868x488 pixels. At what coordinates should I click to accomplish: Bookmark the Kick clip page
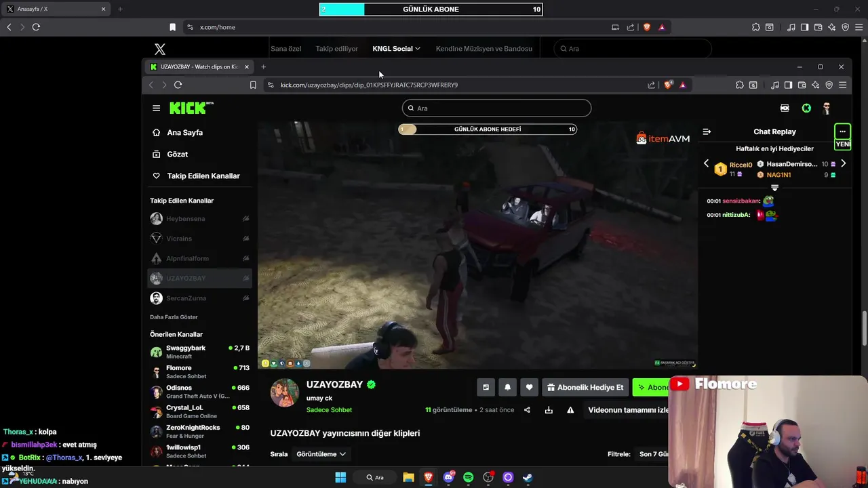click(253, 85)
